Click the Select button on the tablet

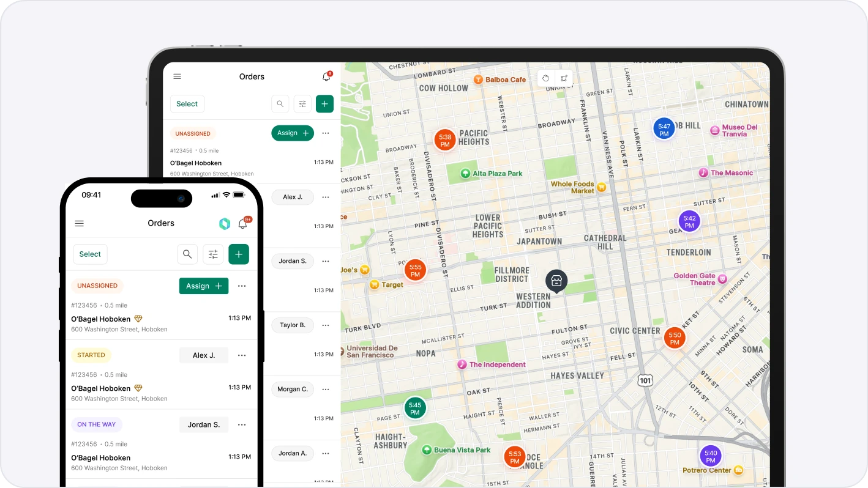click(187, 104)
